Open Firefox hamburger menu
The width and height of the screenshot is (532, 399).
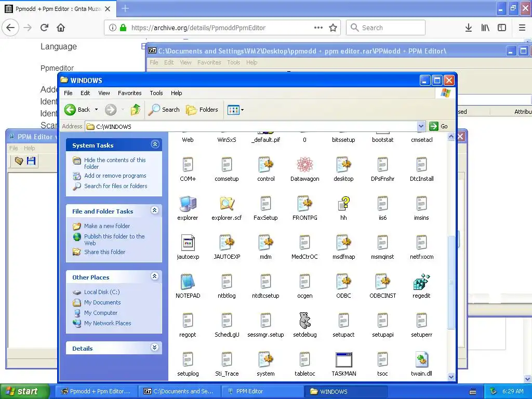[x=522, y=28]
